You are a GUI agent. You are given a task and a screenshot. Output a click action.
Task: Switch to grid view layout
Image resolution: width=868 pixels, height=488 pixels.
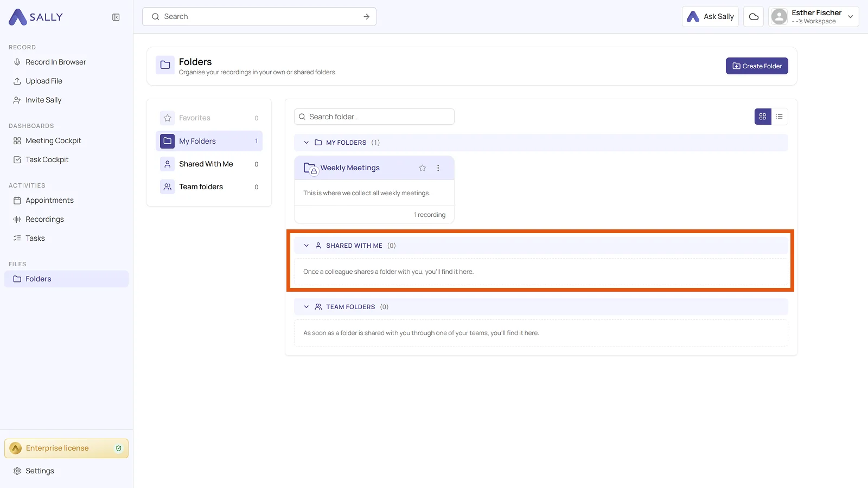(763, 117)
